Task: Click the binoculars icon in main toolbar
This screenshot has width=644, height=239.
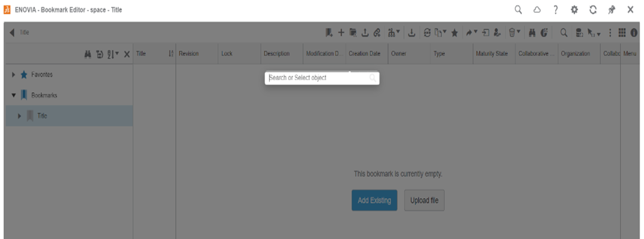Action: tap(532, 33)
